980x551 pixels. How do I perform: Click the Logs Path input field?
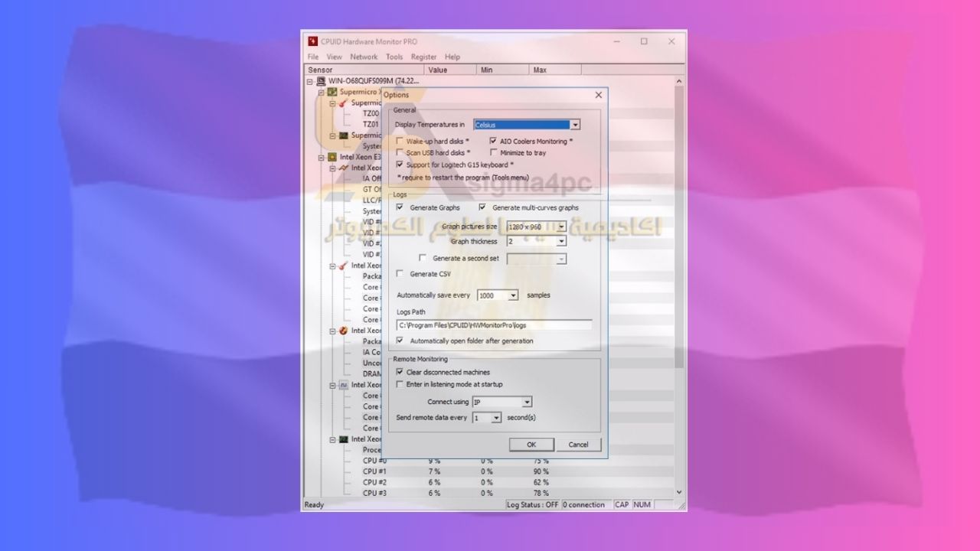click(494, 325)
